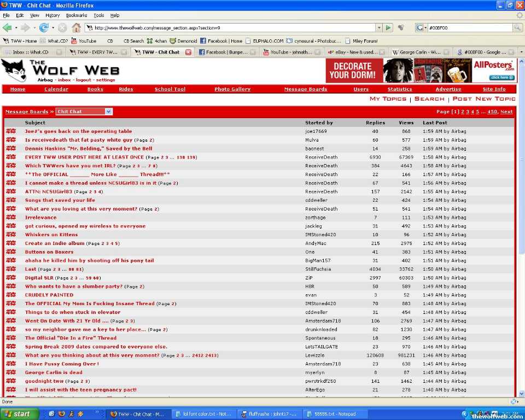Click the search magnifier icon

click(517, 27)
